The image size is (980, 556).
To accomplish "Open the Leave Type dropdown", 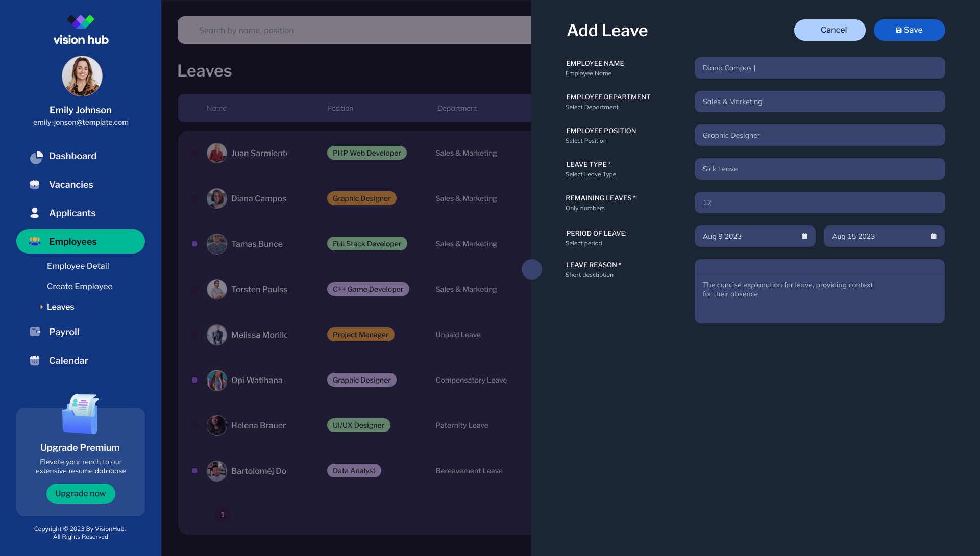I will coord(820,169).
